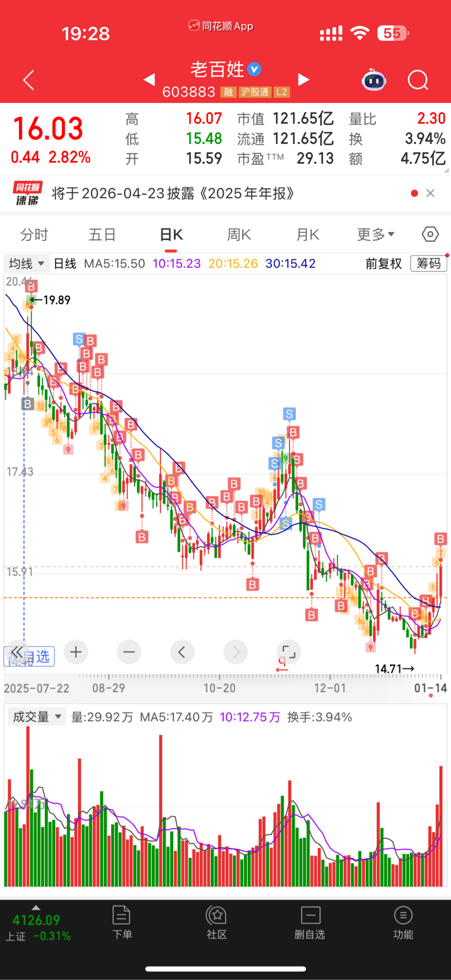Dismiss the annual report notice with X
This screenshot has width=451, height=980.
pos(430,193)
